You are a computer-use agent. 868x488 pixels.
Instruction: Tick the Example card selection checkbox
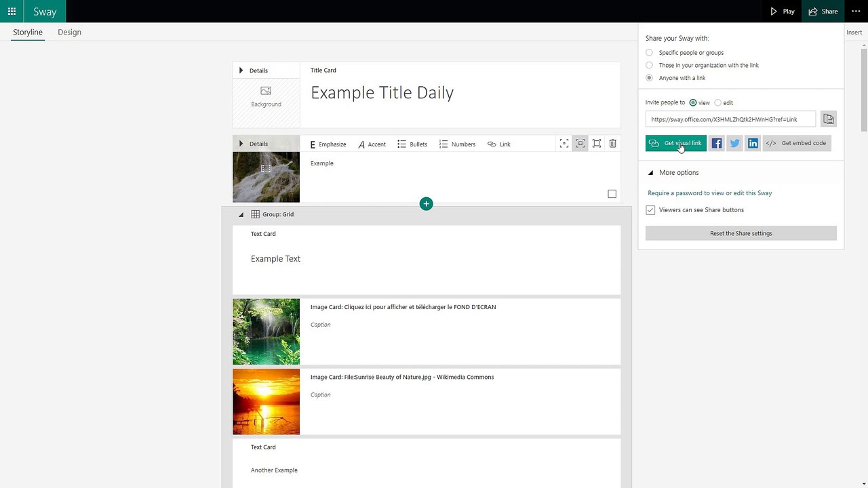tap(612, 194)
